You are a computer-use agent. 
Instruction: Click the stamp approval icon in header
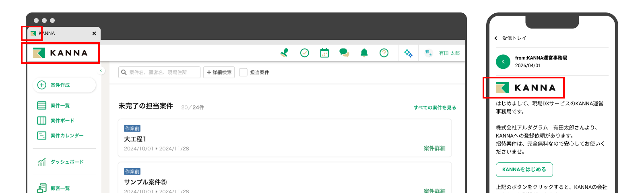tap(285, 53)
